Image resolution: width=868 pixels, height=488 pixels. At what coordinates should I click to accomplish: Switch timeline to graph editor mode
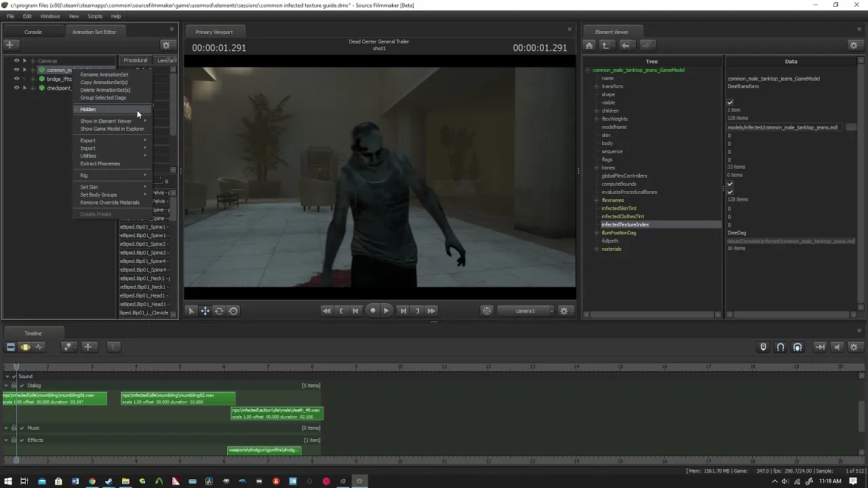tap(39, 347)
